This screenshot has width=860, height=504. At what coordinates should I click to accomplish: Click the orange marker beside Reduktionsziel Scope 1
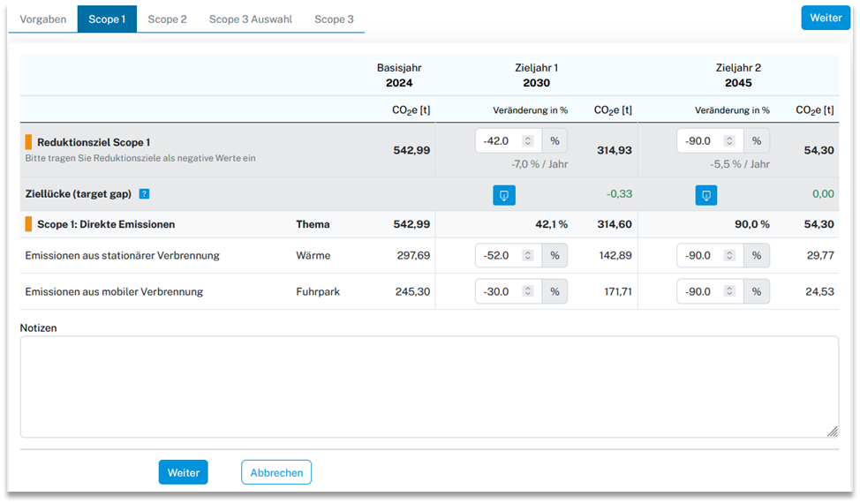(28, 142)
